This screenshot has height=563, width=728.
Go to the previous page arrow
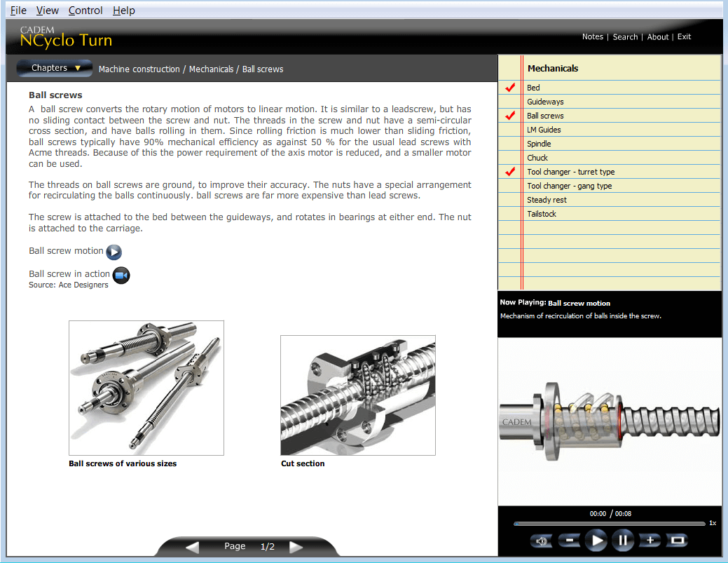[x=192, y=547]
